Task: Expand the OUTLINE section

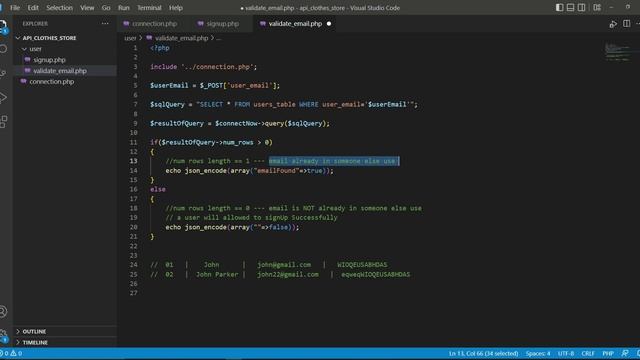Action: [x=65, y=331]
